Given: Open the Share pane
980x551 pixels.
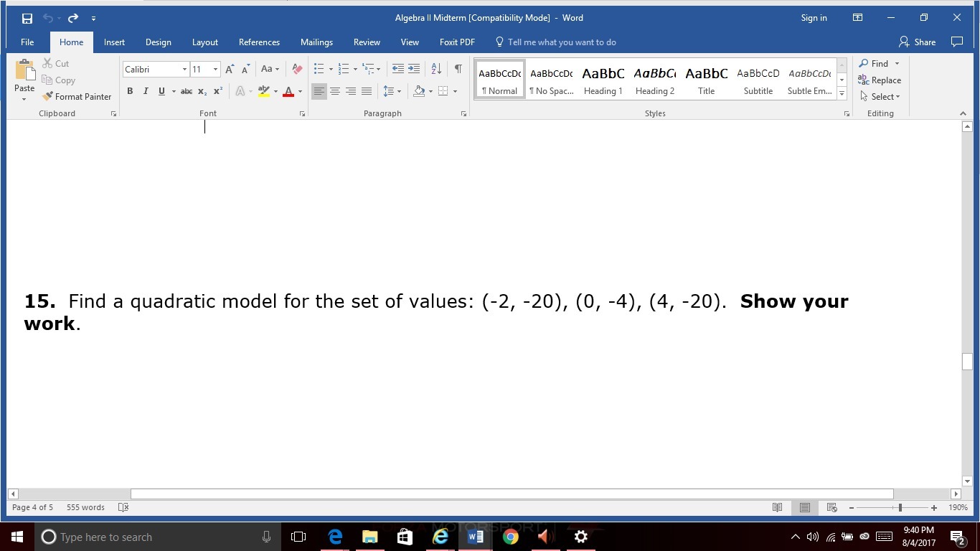Looking at the screenshot, I should click(918, 42).
